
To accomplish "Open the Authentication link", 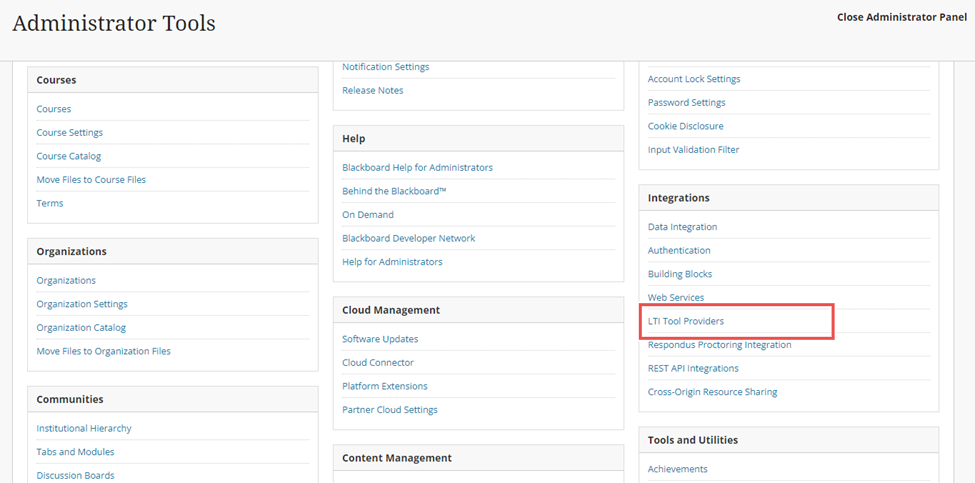I will click(x=679, y=251).
